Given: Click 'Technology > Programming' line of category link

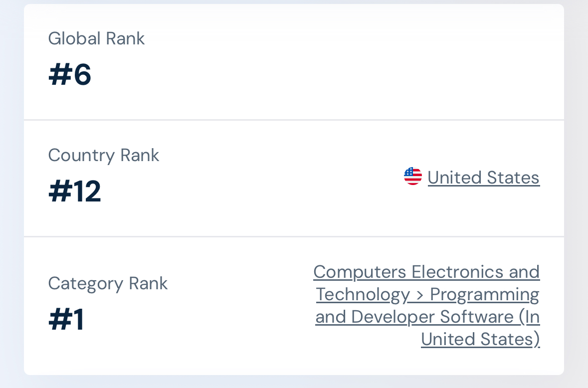Looking at the screenshot, I should 427,294.
